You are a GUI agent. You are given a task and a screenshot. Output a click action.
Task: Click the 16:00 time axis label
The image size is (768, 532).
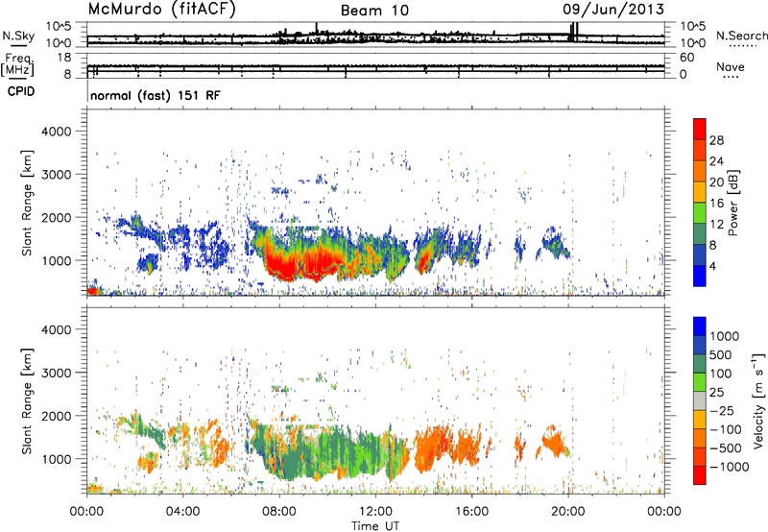(471, 511)
